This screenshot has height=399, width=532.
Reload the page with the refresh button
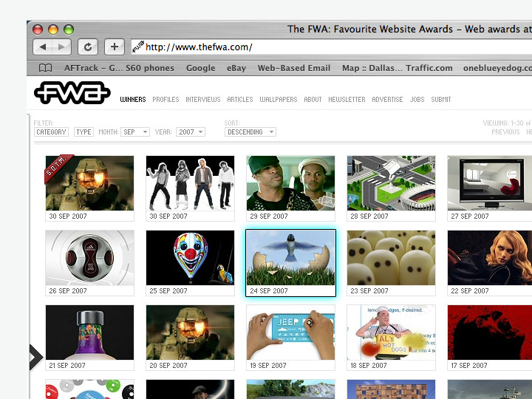point(88,47)
